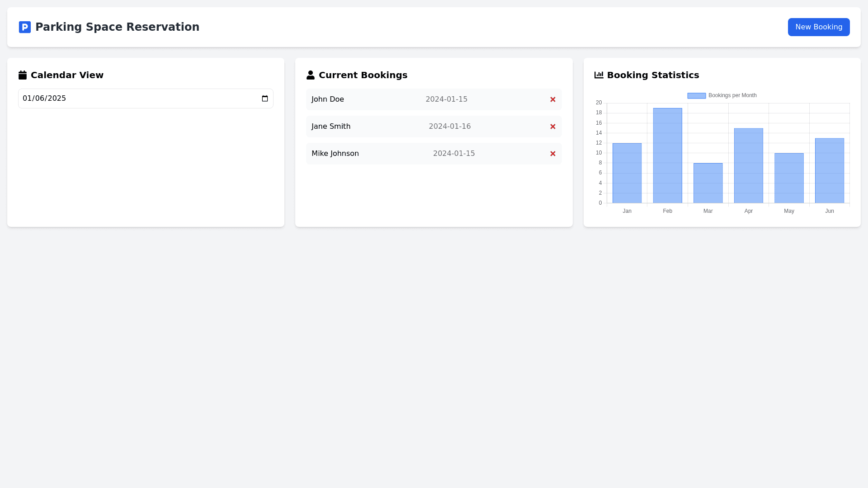Screen dimensions: 868x488
Task: Click the Parking Space Reservation title
Action: (117, 27)
